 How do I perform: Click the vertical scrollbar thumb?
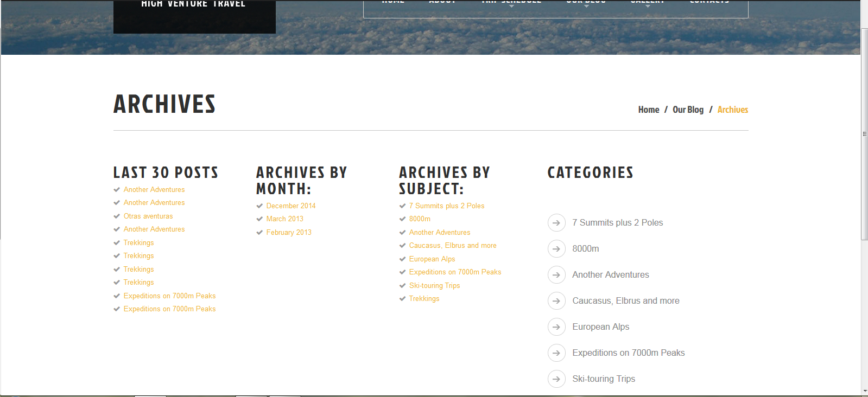pyautogui.click(x=864, y=135)
